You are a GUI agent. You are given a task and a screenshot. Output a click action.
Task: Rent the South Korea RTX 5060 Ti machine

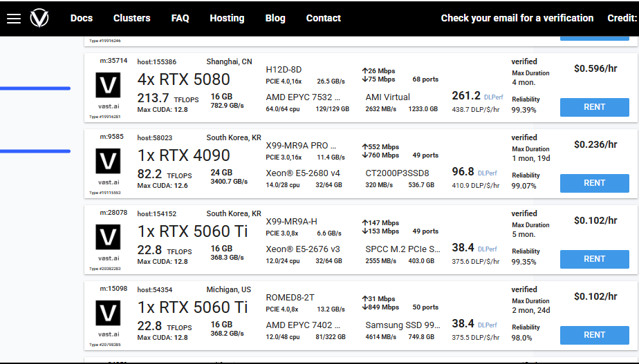[594, 259]
